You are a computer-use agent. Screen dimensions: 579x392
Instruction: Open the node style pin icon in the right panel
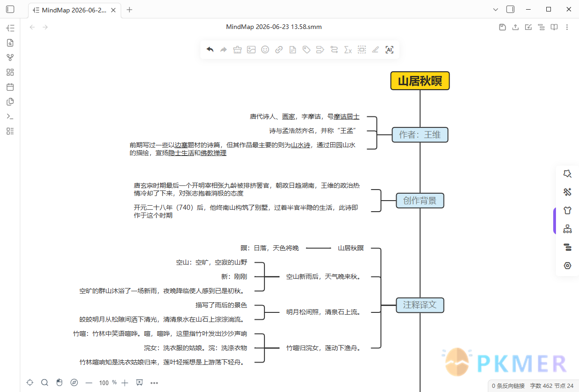pos(567,173)
